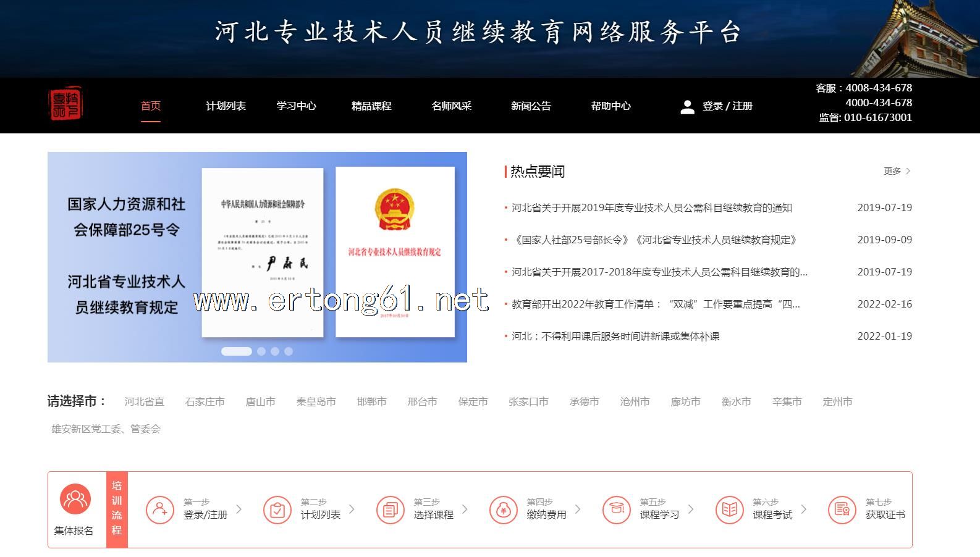Screen dimensions: 980x557
Task: Choose 雄安新区党工委、管委会 region link
Action: 106,429
